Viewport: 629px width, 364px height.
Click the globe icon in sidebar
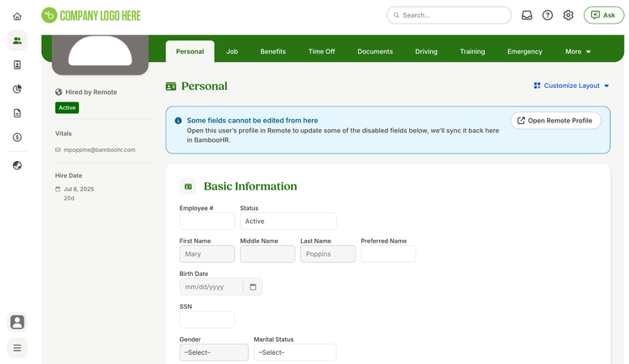pyautogui.click(x=18, y=165)
